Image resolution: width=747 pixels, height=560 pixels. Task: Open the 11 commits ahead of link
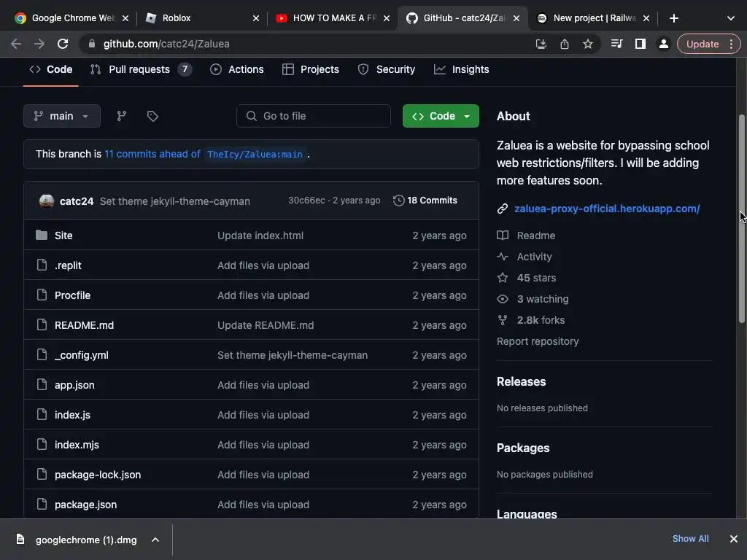[152, 154]
